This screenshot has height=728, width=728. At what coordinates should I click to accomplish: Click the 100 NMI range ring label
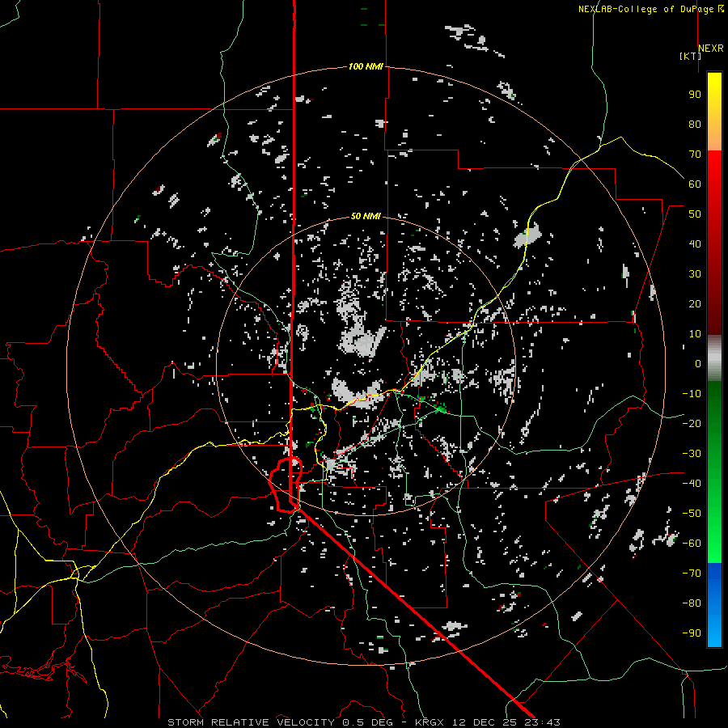click(x=366, y=66)
